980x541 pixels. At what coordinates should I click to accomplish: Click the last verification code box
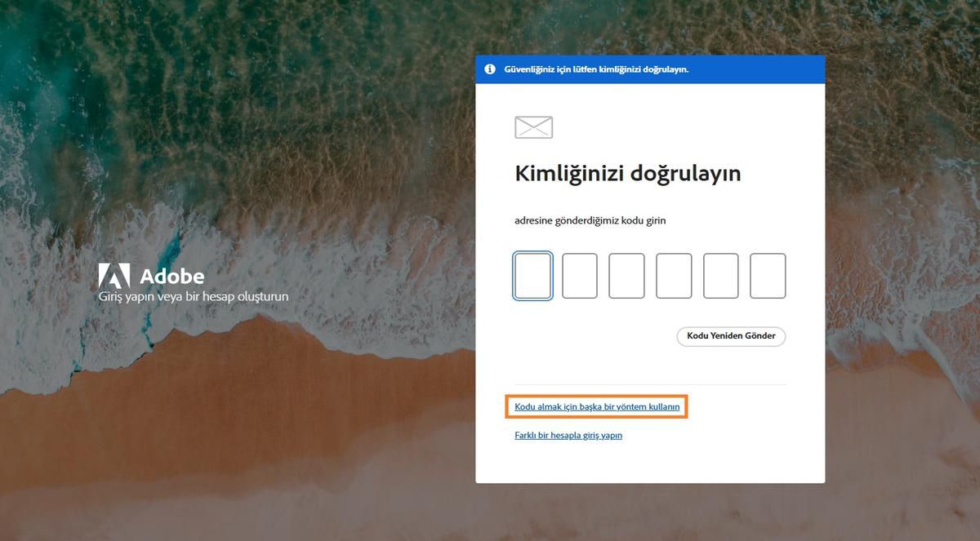pyautogui.click(x=768, y=275)
